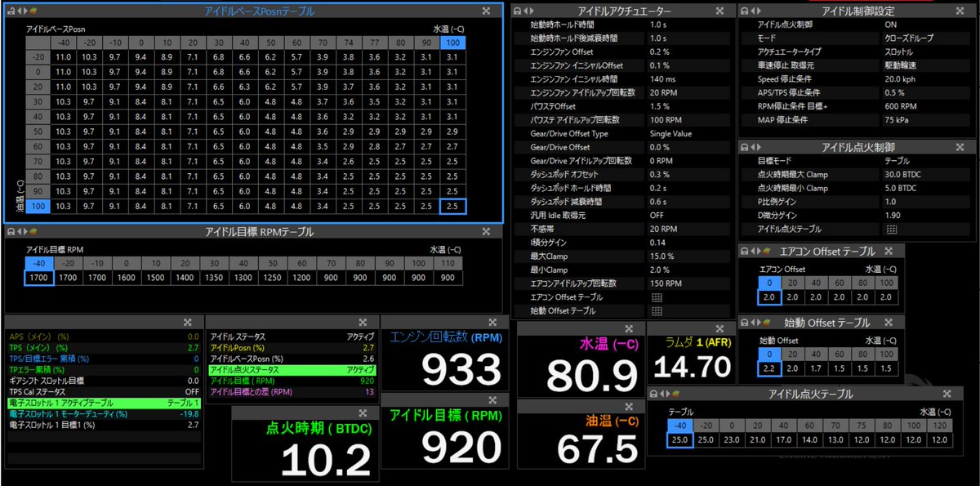Open table icon beside アイドル点火テーブル setting
This screenshot has width=980, height=486.
(x=891, y=230)
